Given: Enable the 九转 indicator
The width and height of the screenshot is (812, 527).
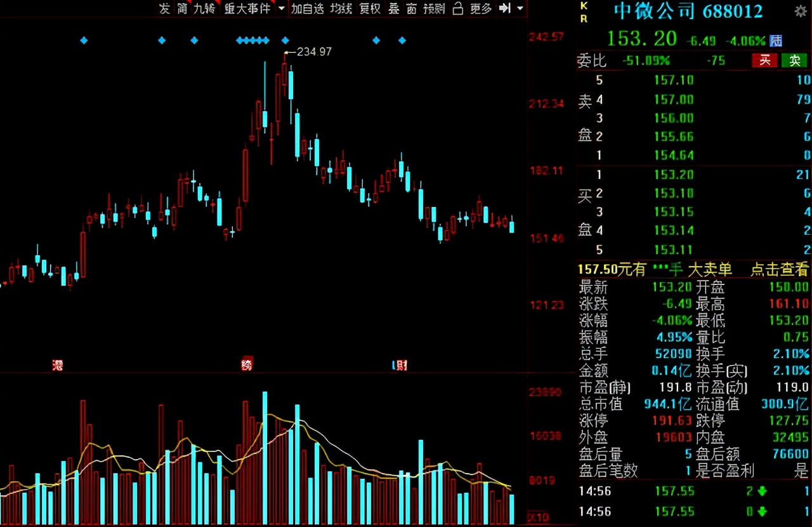Looking at the screenshot, I should pyautogui.click(x=204, y=8).
